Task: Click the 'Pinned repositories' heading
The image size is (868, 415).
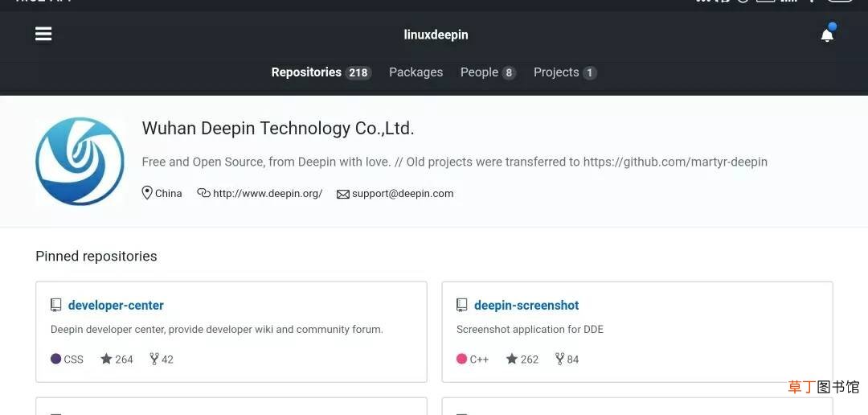Action: pyautogui.click(x=96, y=256)
